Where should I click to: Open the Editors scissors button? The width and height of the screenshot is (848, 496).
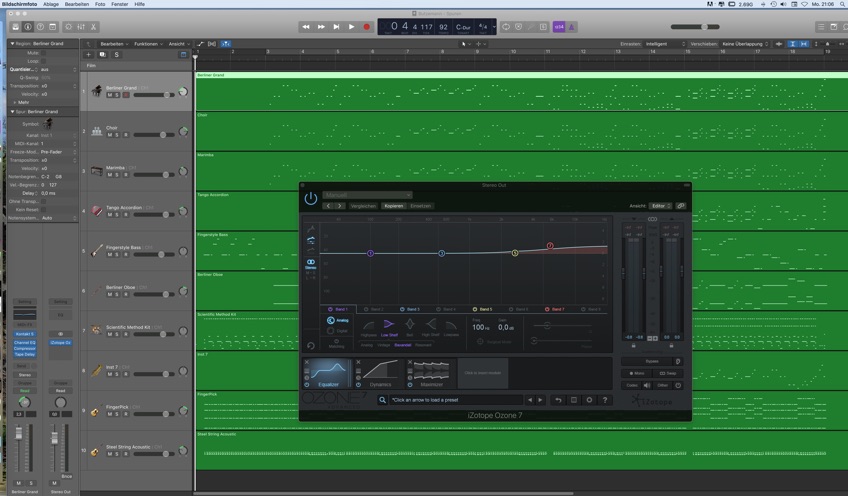click(x=94, y=27)
